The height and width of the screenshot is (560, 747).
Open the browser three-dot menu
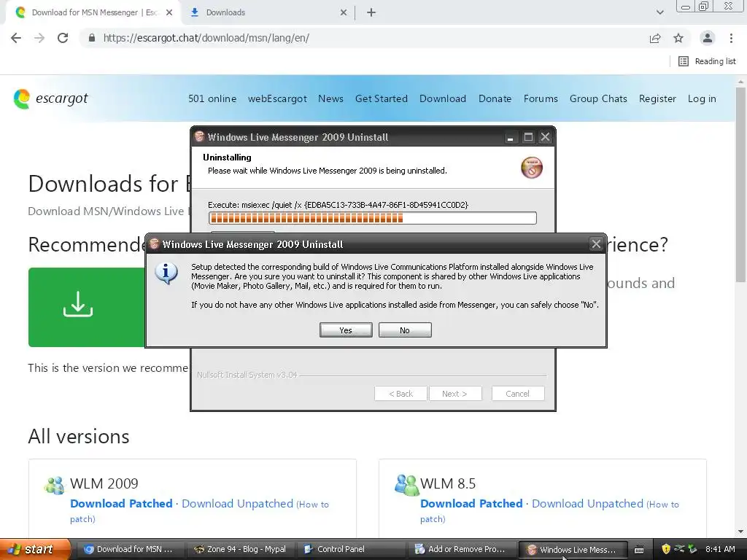click(x=731, y=38)
